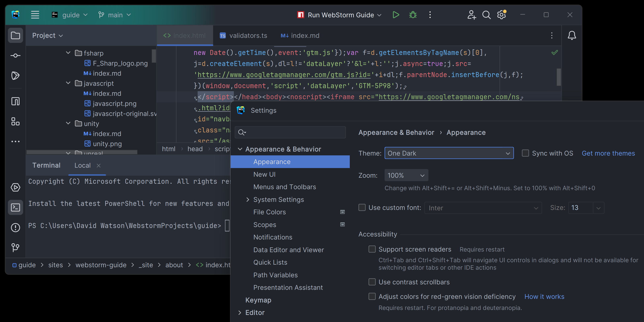This screenshot has height=322, width=644.
Task: Open the Learn tool window icon
Action: (15, 75)
